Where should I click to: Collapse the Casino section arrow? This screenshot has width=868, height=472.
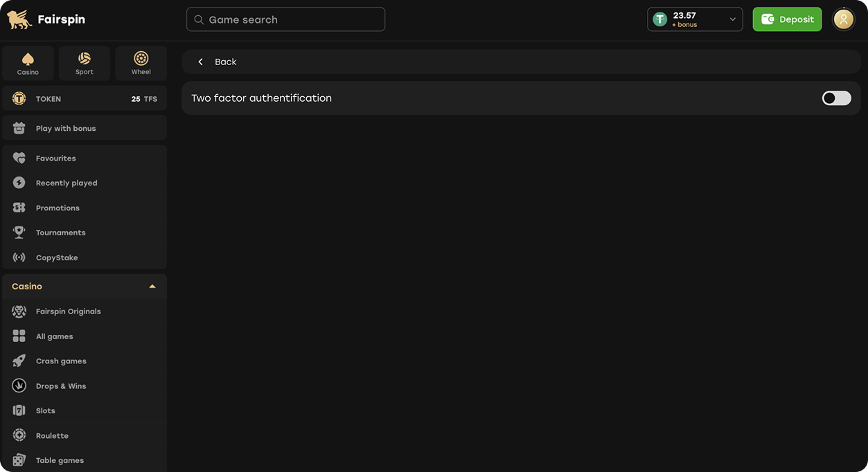coord(152,287)
